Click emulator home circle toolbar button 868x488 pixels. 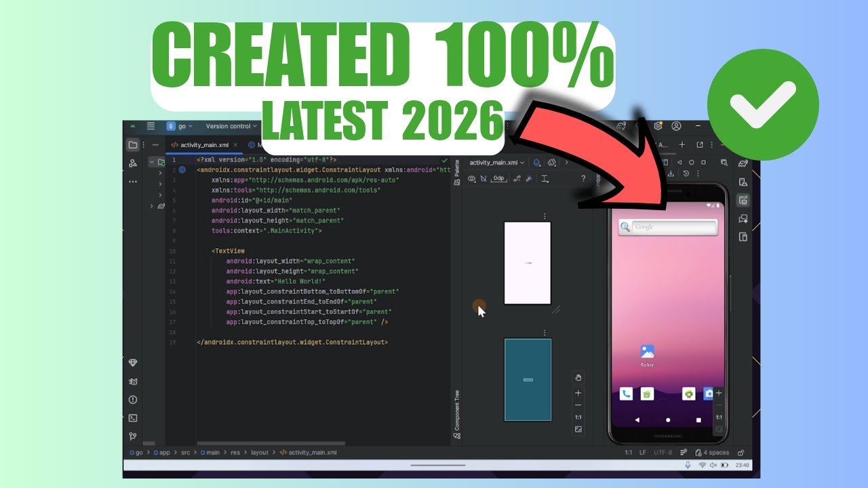pyautogui.click(x=691, y=163)
